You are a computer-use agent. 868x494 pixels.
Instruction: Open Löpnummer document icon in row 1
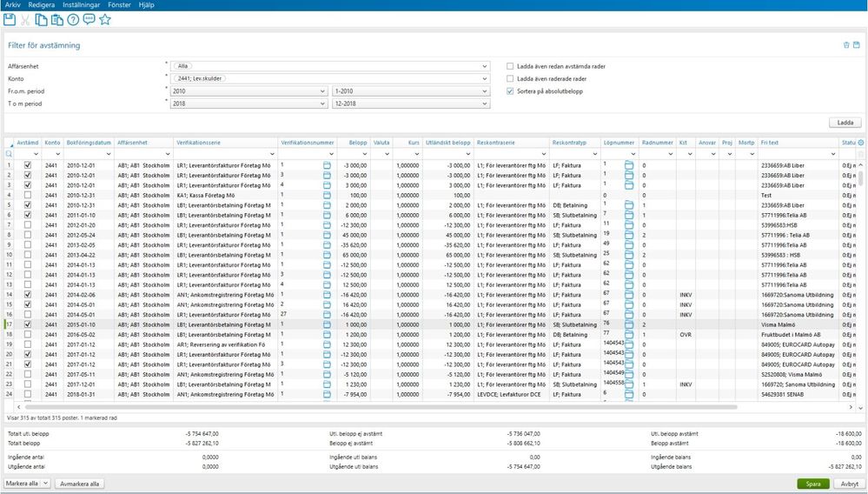(x=629, y=165)
